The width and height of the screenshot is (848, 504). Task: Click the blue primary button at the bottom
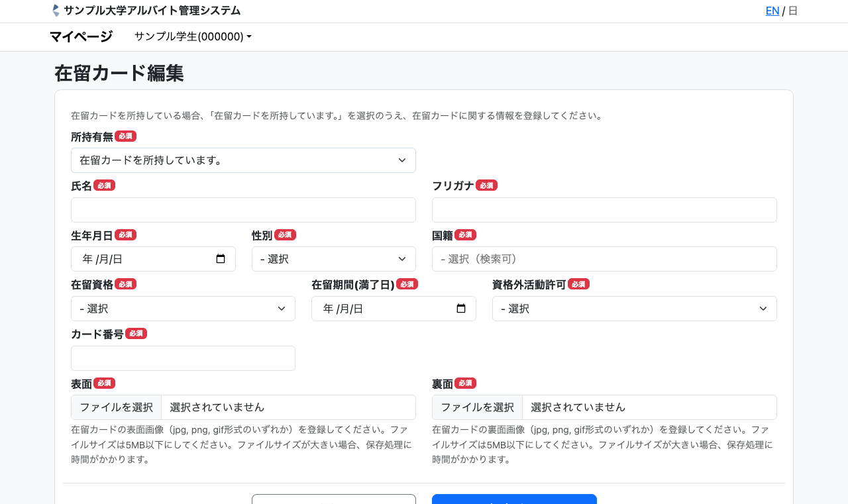514,499
